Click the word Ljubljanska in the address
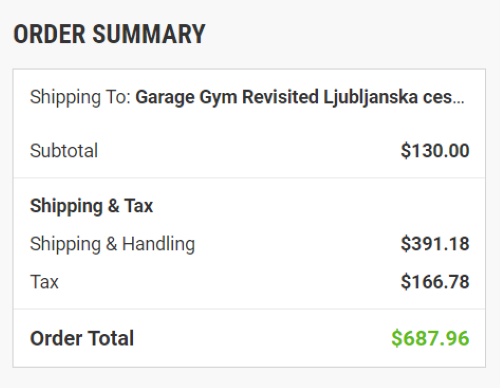Screen dimensions: 500x388 click(370, 98)
